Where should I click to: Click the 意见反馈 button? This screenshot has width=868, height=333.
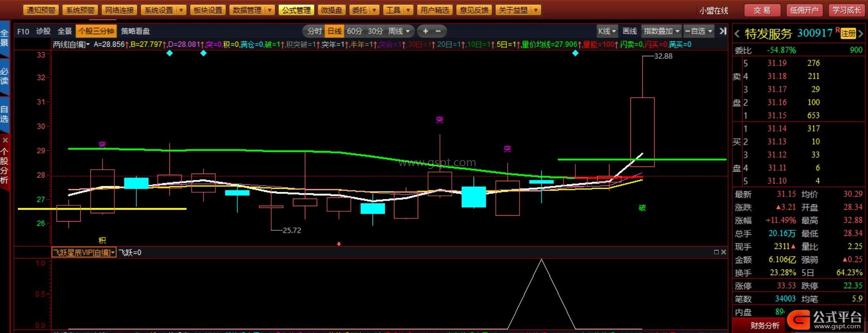[474, 10]
